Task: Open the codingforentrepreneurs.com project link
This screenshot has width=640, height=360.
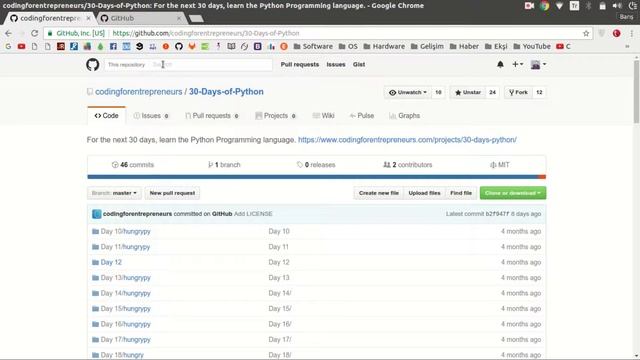Action: (x=407, y=140)
